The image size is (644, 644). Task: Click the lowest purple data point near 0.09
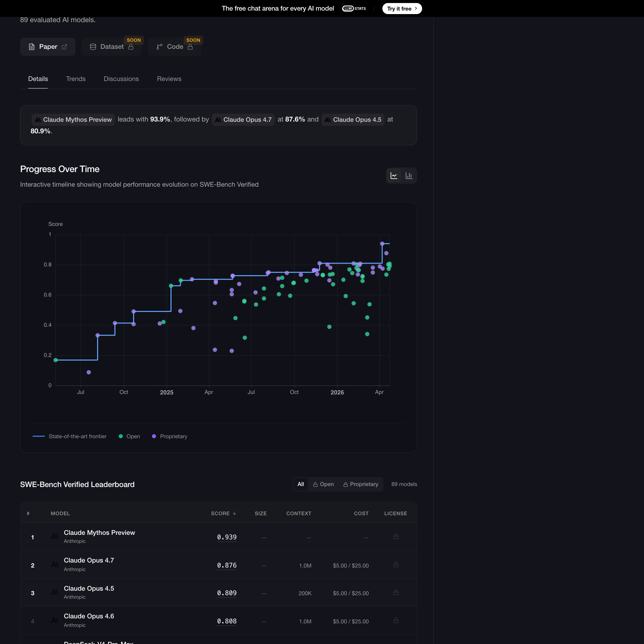(x=89, y=372)
